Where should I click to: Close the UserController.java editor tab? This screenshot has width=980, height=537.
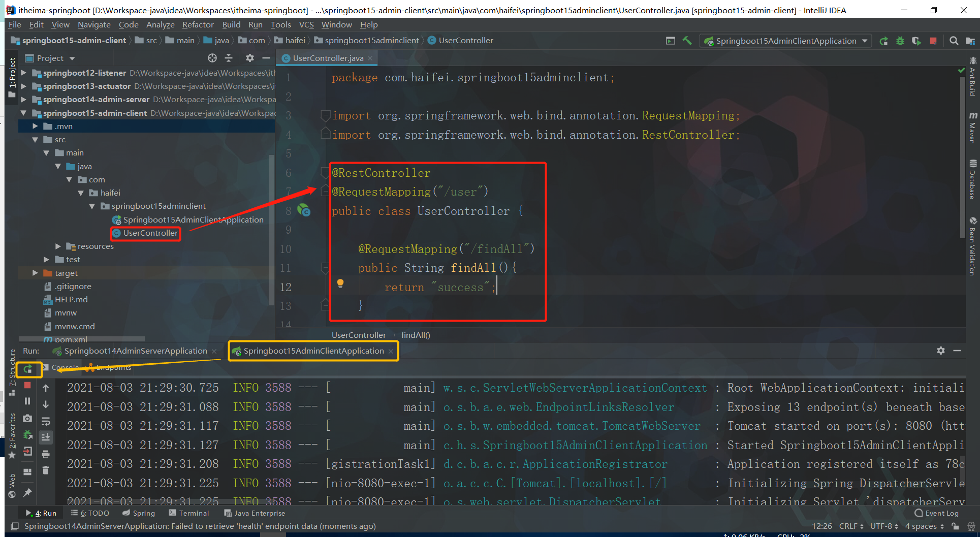[x=370, y=58]
